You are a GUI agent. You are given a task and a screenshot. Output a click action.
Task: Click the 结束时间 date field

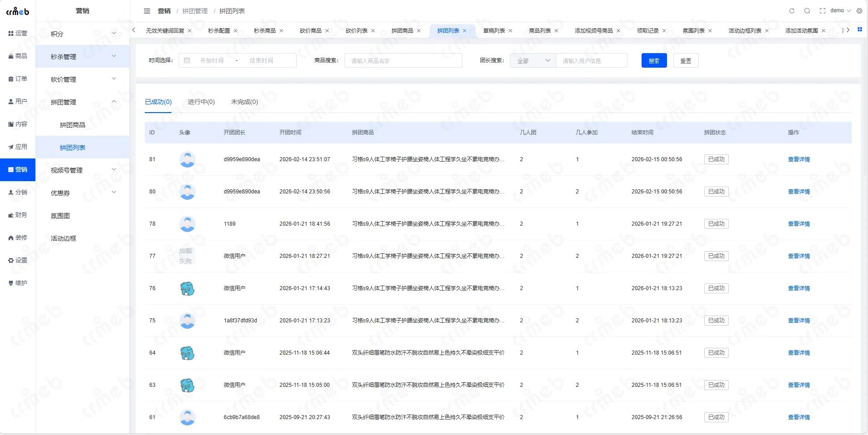(261, 60)
